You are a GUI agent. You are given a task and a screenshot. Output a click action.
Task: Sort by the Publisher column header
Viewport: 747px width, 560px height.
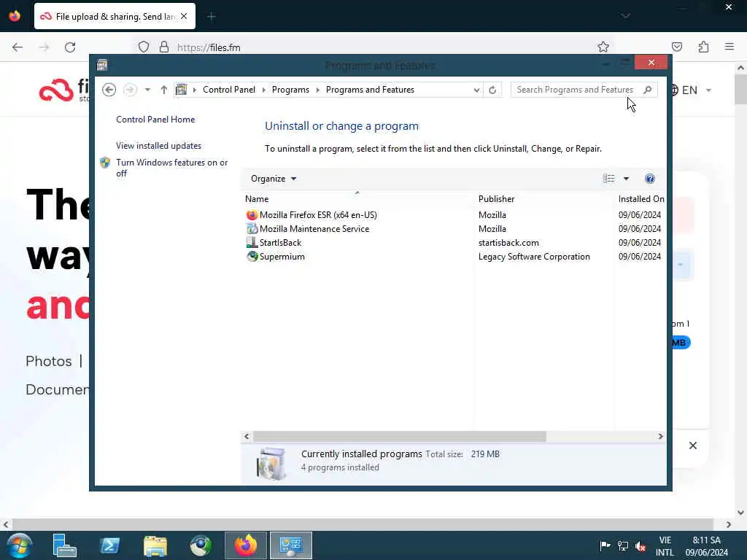pos(496,199)
